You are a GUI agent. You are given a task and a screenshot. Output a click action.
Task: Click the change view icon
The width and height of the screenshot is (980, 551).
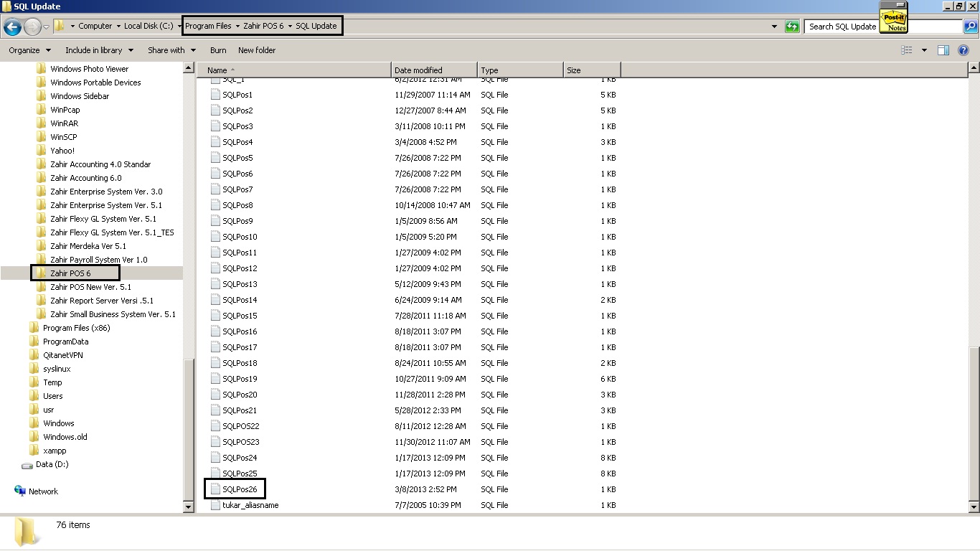(907, 50)
